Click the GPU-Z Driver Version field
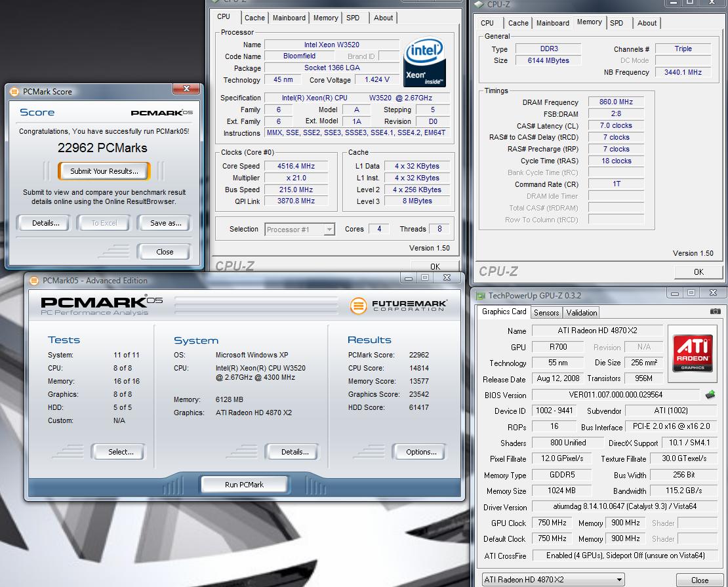Viewport: 728px width, 587px height. (x=624, y=506)
